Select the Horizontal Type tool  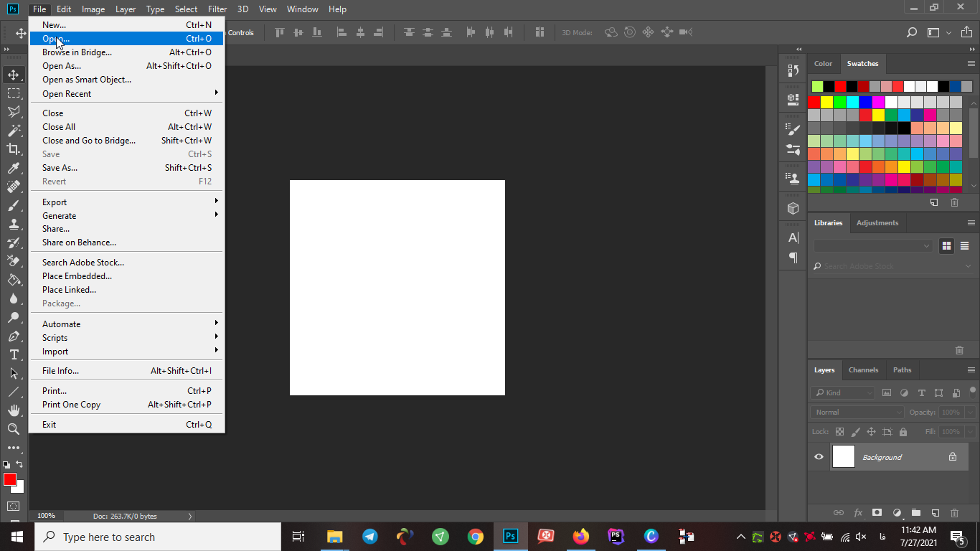coord(14,354)
